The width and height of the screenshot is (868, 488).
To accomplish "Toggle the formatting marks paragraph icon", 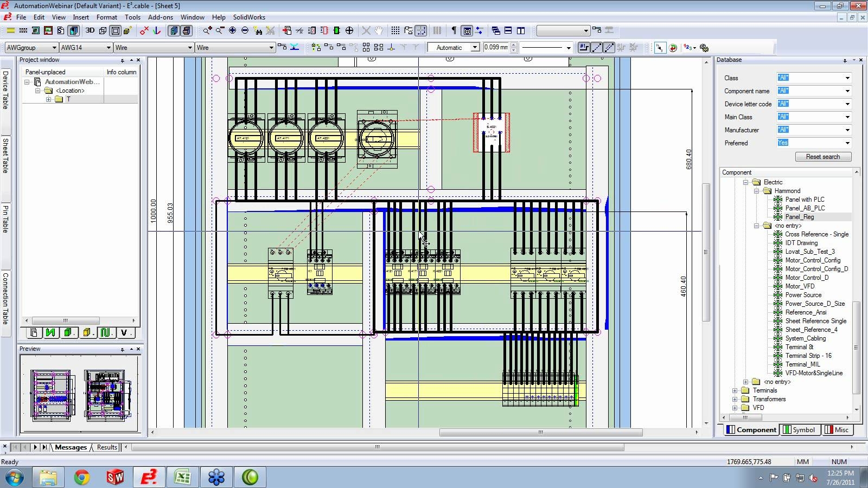I will coord(454,30).
